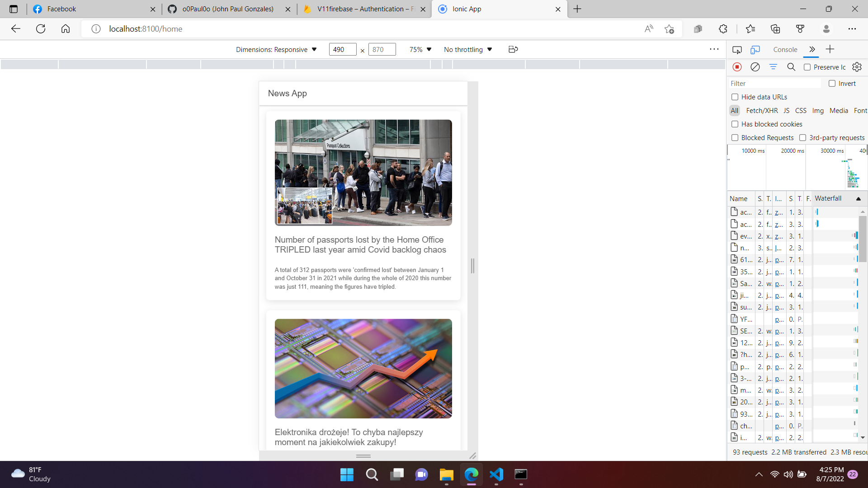
Task: Open network settings gear icon
Action: 857,67
